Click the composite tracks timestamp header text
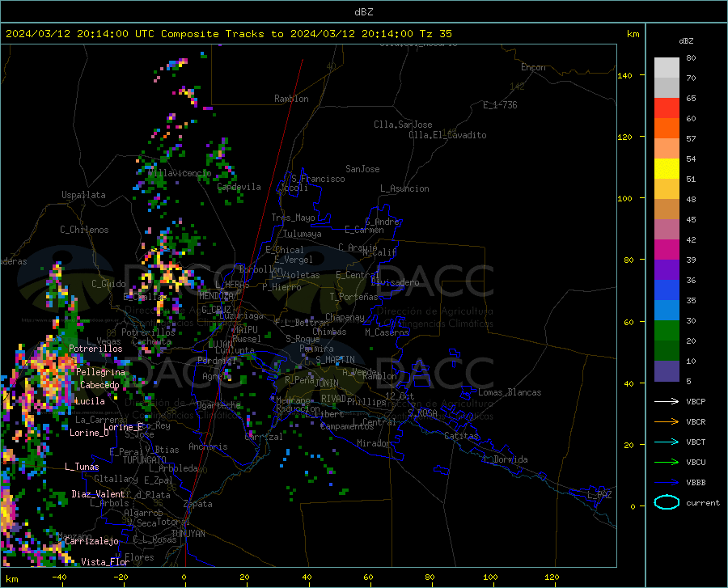The image size is (728, 588). (x=228, y=34)
